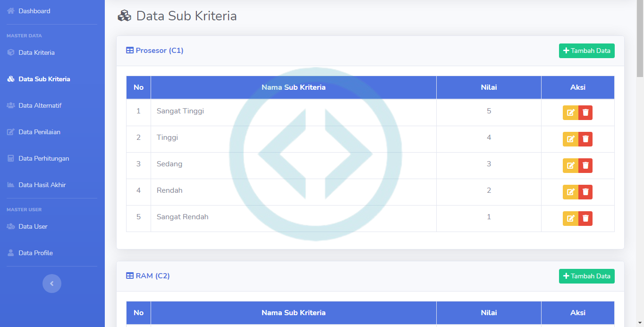Viewport: 644px width, 327px height.
Task: Open Dashboard from the sidebar
Action: [x=34, y=11]
